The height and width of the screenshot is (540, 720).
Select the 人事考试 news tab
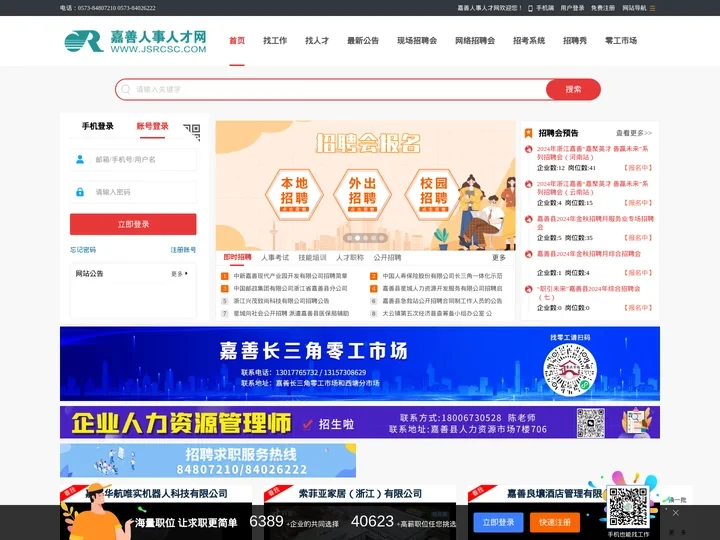coord(275,257)
